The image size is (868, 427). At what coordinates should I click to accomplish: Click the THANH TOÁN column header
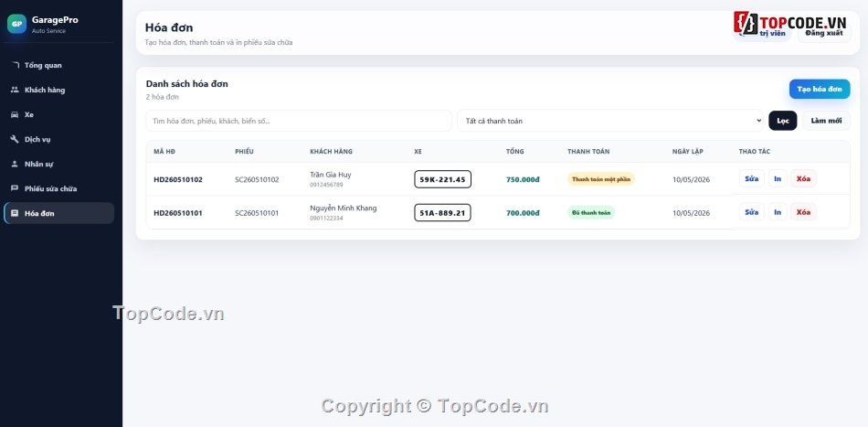pyautogui.click(x=588, y=151)
